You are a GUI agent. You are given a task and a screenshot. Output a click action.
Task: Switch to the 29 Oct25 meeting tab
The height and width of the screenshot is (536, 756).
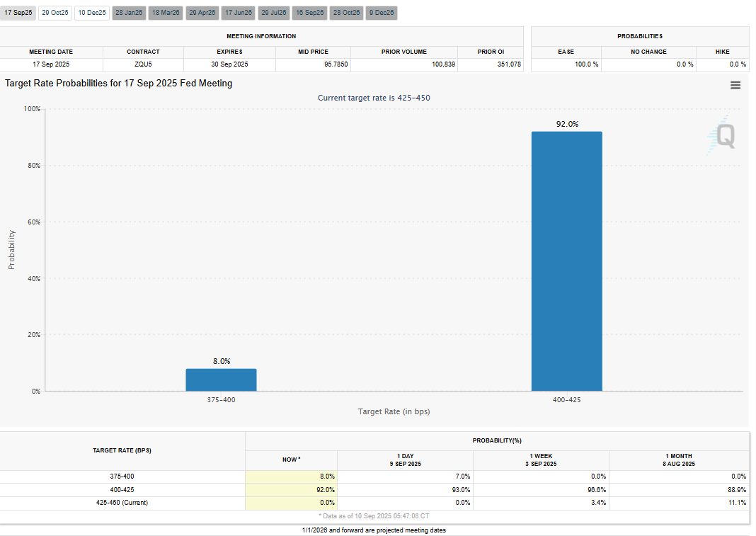(x=55, y=13)
